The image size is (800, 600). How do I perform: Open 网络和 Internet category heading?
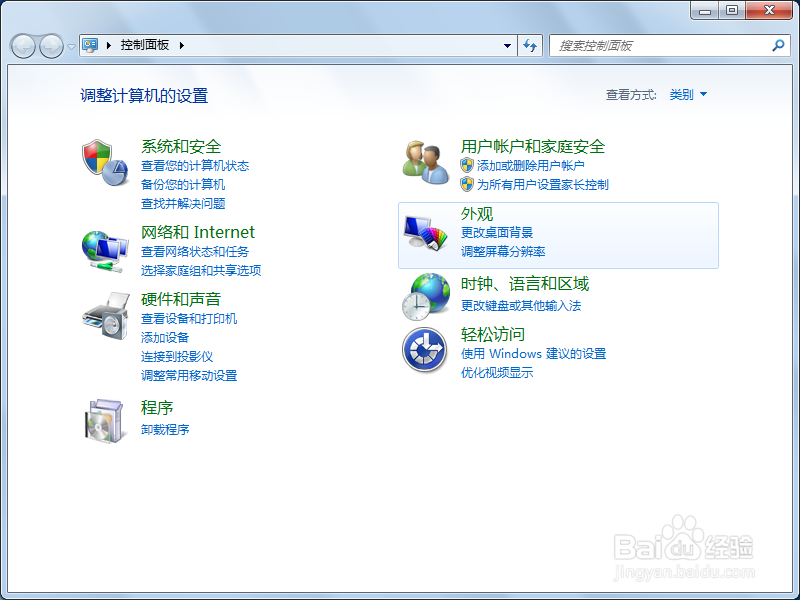tap(198, 233)
